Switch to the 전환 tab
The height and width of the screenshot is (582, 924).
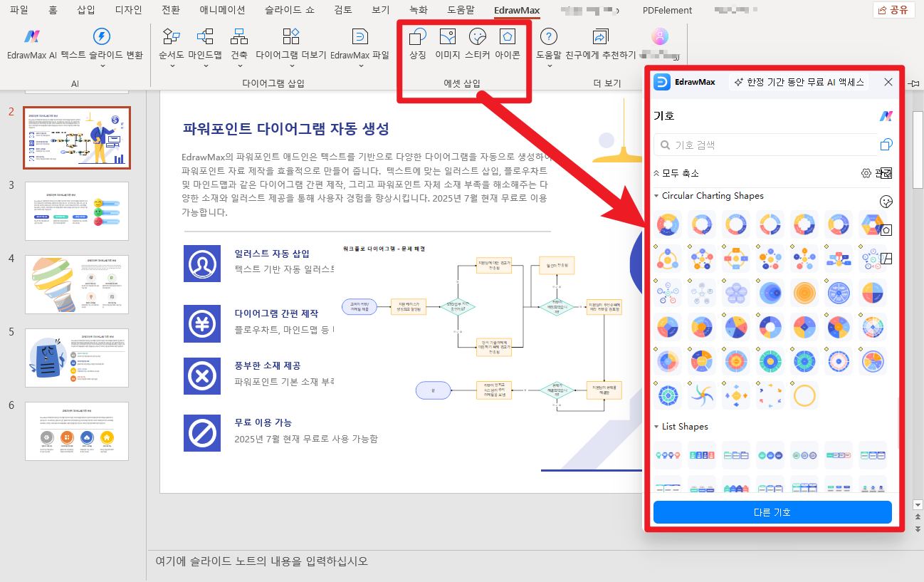171,10
